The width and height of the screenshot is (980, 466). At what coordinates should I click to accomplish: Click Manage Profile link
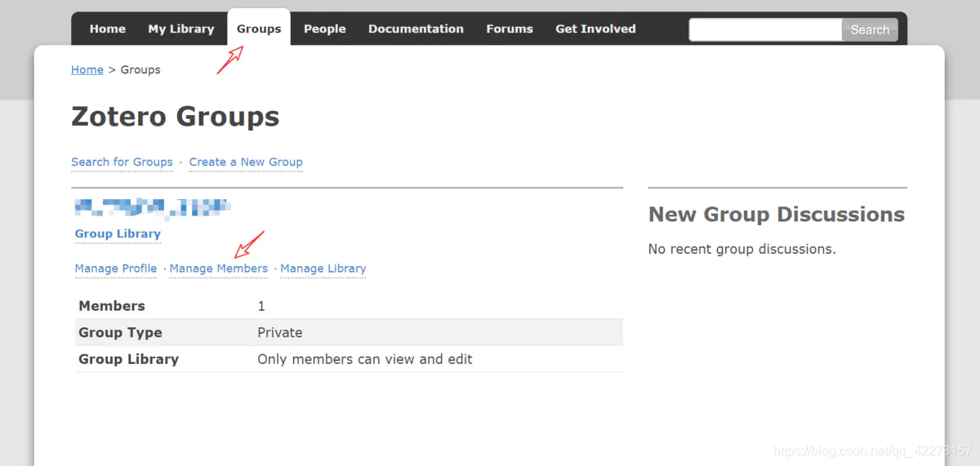pos(116,269)
